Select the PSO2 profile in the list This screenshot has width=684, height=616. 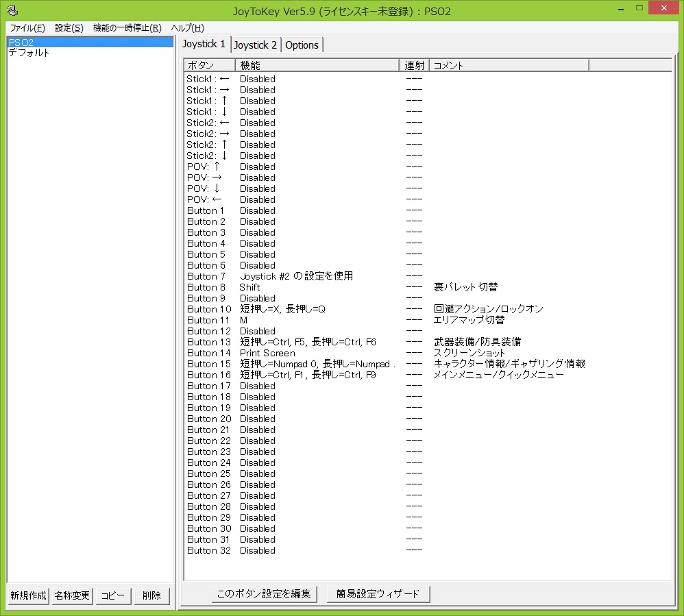click(90, 42)
